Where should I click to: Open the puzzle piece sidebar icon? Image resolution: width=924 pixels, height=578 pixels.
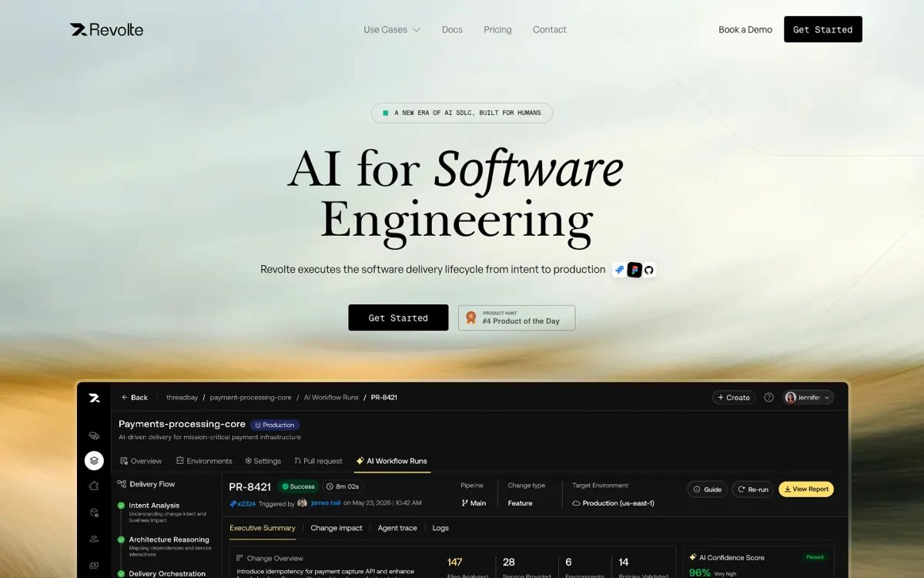94,486
